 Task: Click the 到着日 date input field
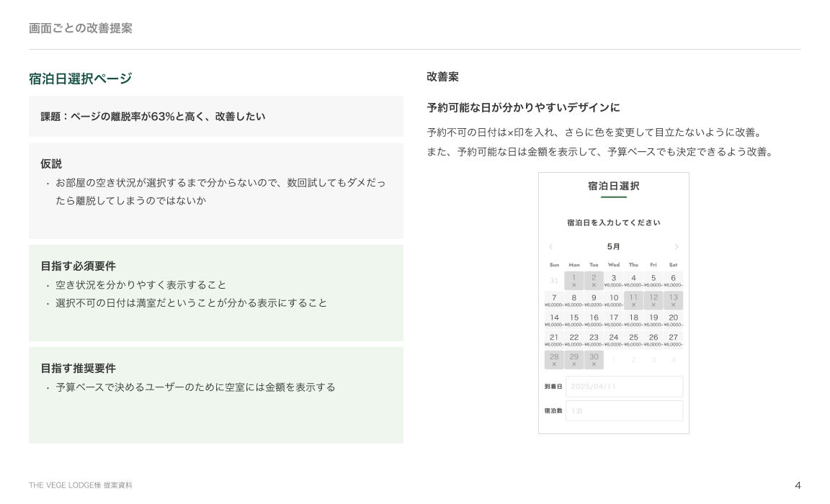coord(624,387)
